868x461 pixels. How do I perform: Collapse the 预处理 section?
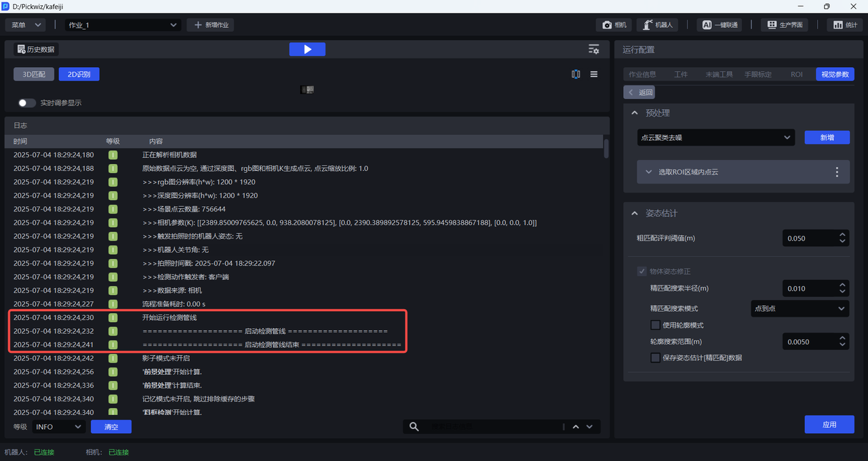tap(635, 113)
